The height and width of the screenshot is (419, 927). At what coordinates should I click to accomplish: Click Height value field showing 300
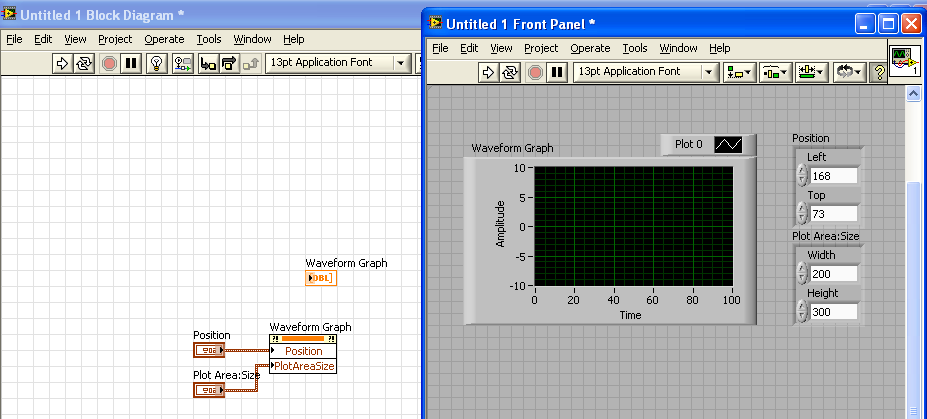(x=834, y=311)
